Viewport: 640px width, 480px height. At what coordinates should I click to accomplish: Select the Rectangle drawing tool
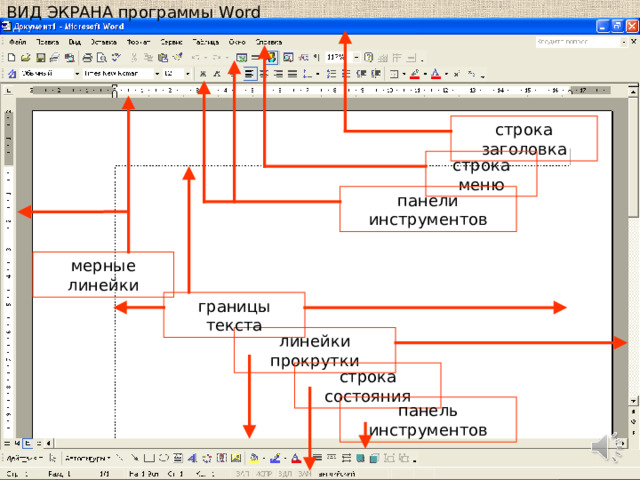pos(149,458)
